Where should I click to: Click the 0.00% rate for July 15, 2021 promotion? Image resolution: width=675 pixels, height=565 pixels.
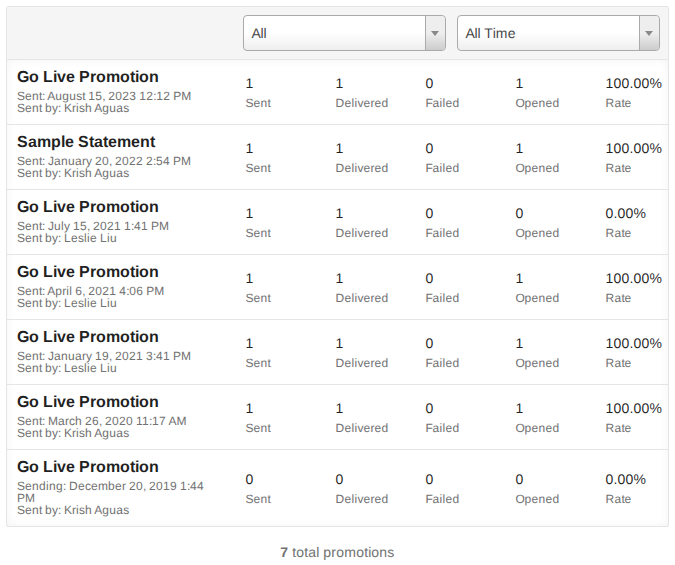[625, 214]
